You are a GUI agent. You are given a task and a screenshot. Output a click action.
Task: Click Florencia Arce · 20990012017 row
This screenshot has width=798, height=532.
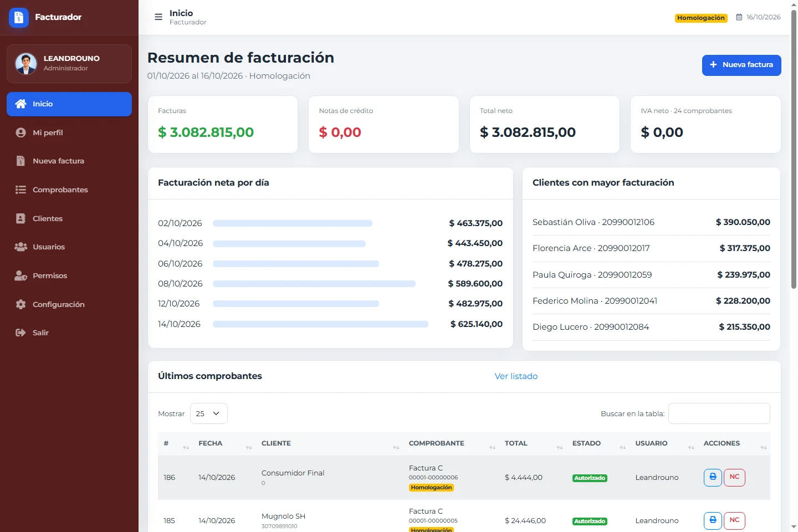tap(651, 248)
